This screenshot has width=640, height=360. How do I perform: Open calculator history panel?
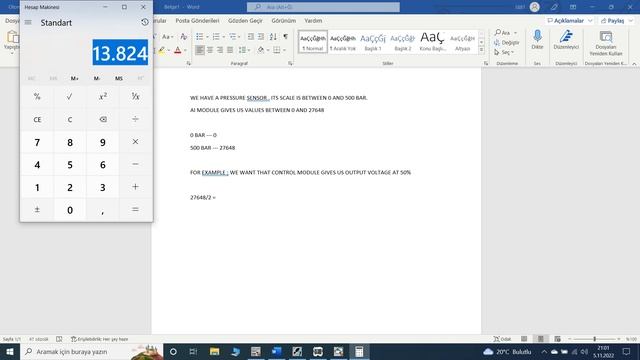tap(144, 22)
